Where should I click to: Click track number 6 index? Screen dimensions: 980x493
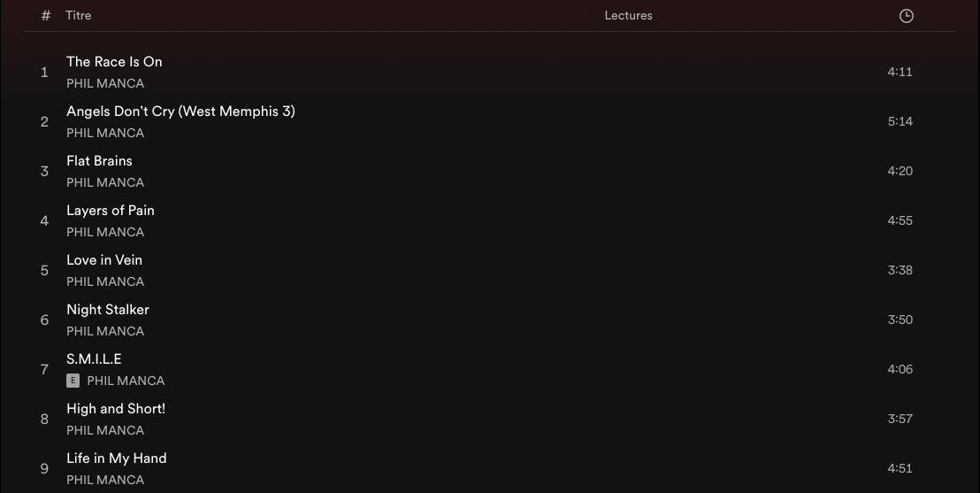tap(44, 320)
